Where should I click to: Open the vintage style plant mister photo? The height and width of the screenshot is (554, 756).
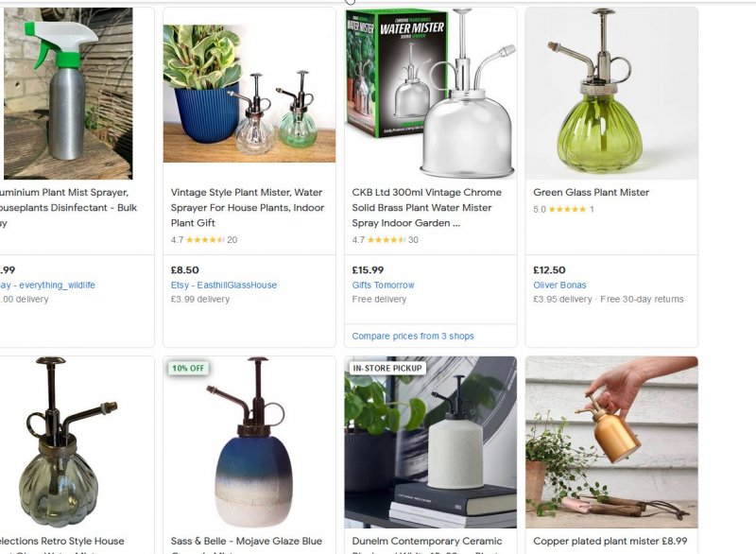coord(249,93)
